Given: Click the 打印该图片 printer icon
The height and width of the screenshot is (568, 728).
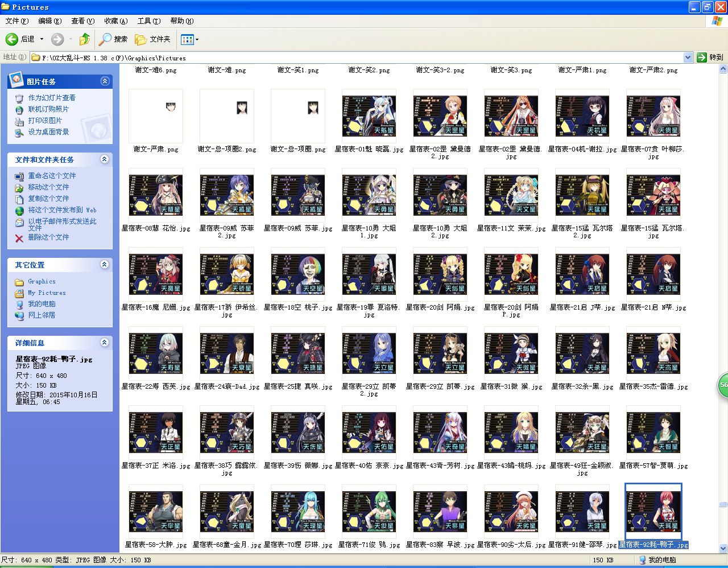Looking at the screenshot, I should click(x=19, y=121).
